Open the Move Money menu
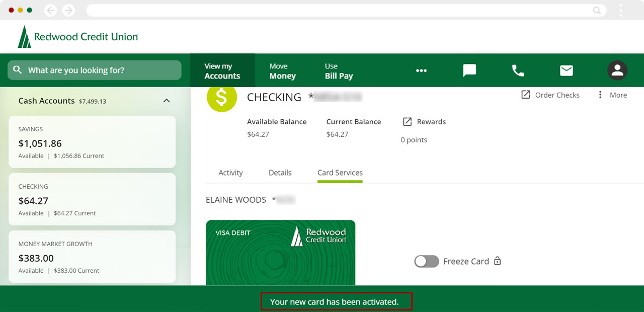This screenshot has height=312, width=644. (x=282, y=71)
